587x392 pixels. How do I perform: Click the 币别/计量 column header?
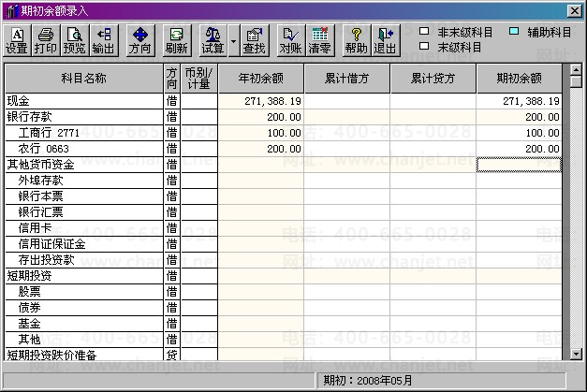[199, 79]
